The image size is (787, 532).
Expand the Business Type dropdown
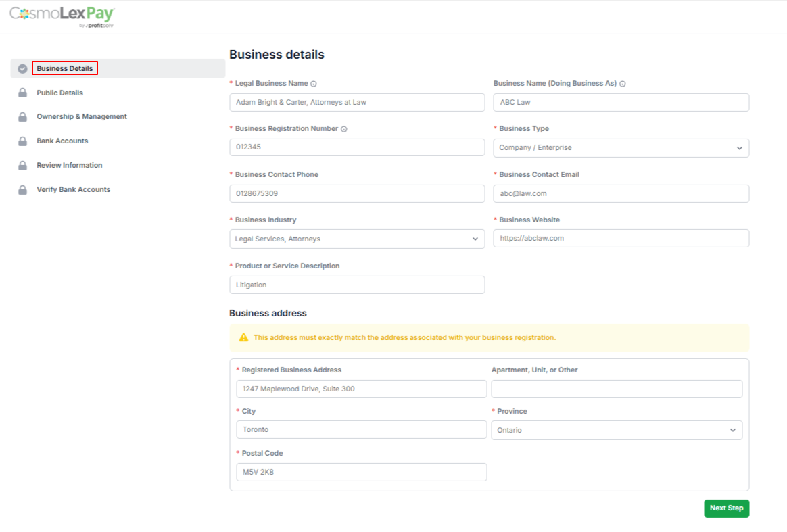621,148
